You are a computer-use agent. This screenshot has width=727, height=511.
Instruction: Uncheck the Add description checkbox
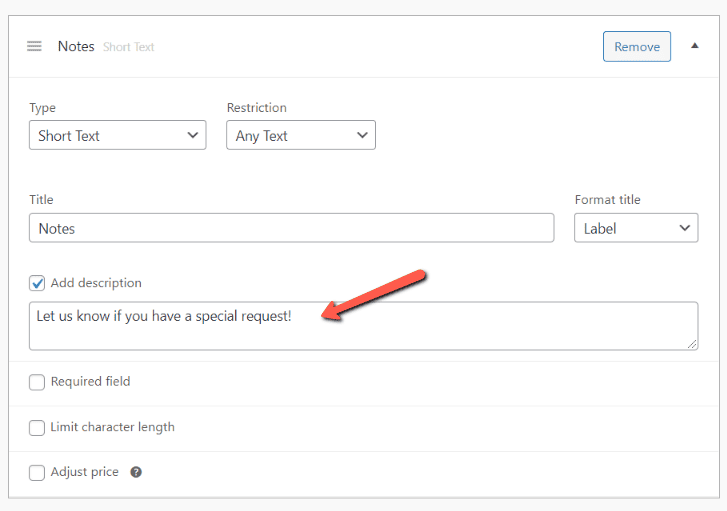point(38,283)
